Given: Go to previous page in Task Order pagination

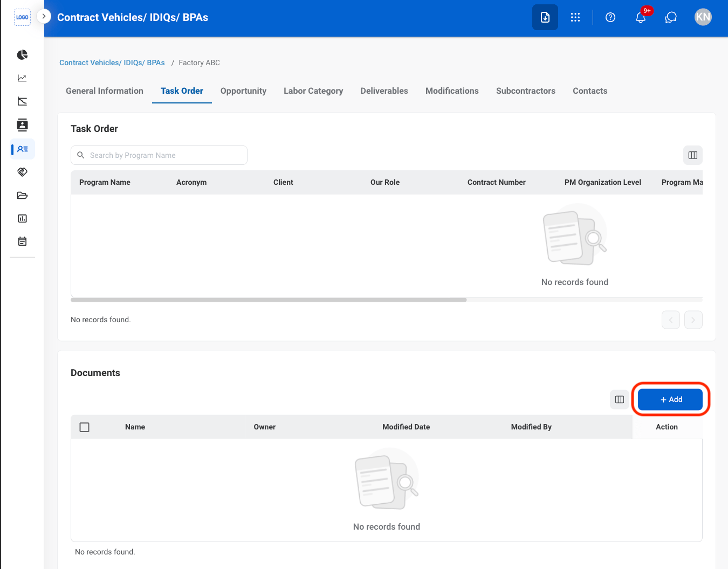Looking at the screenshot, I should (x=671, y=320).
